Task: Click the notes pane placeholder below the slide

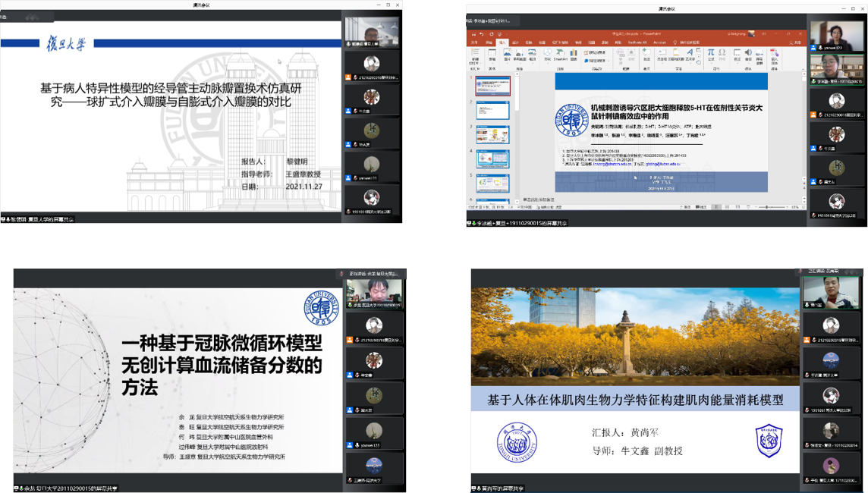Action: click(x=539, y=199)
